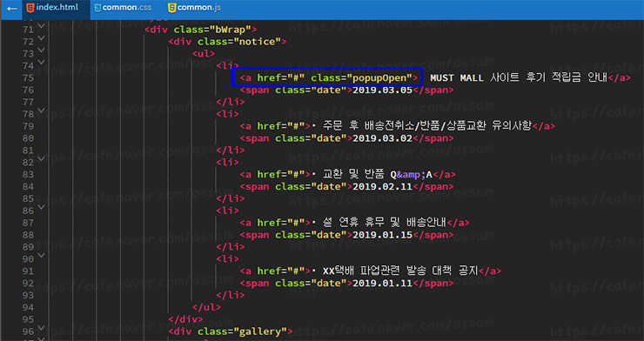The height and width of the screenshot is (341, 644).
Task: Click the text "교환 및 반품 Q&amp;A"
Action: point(378,175)
